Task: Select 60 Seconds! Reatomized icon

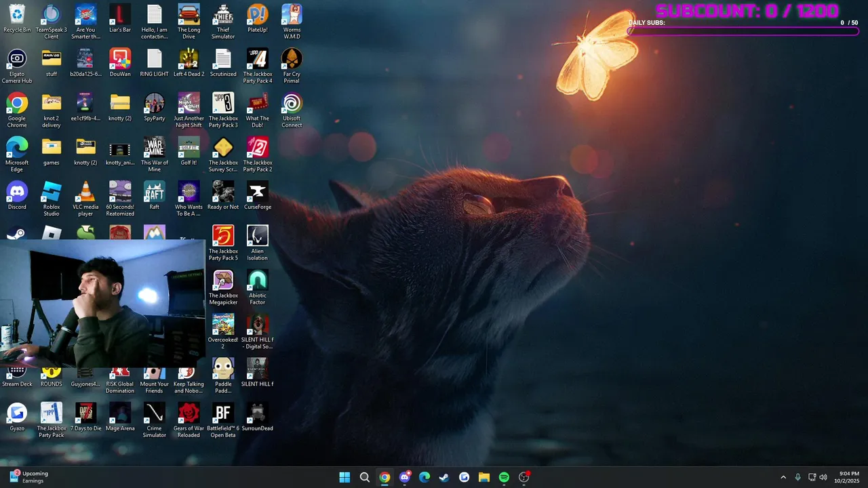Action: pos(120,199)
